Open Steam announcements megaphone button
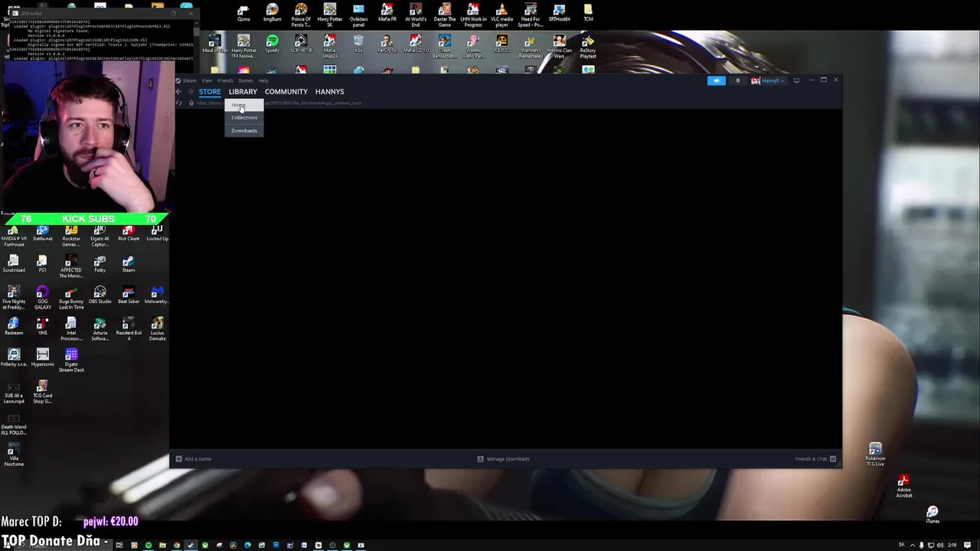Screen dimensions: 980x551 coord(717,80)
